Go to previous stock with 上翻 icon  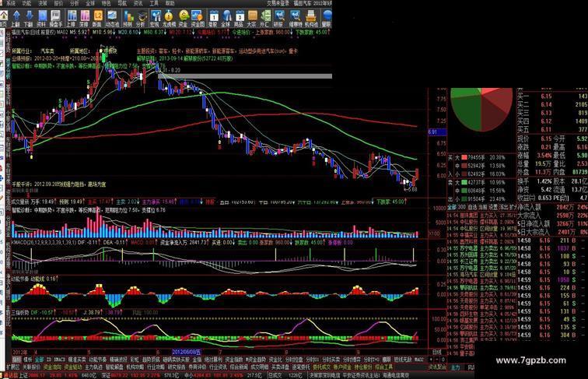click(16, 18)
